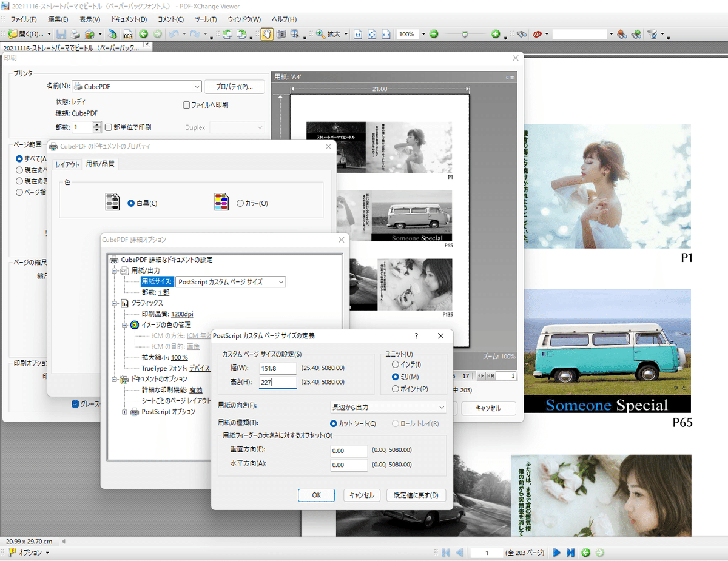The image size is (728, 561).
Task: Click the 高さ(H) height input field
Action: (x=278, y=382)
